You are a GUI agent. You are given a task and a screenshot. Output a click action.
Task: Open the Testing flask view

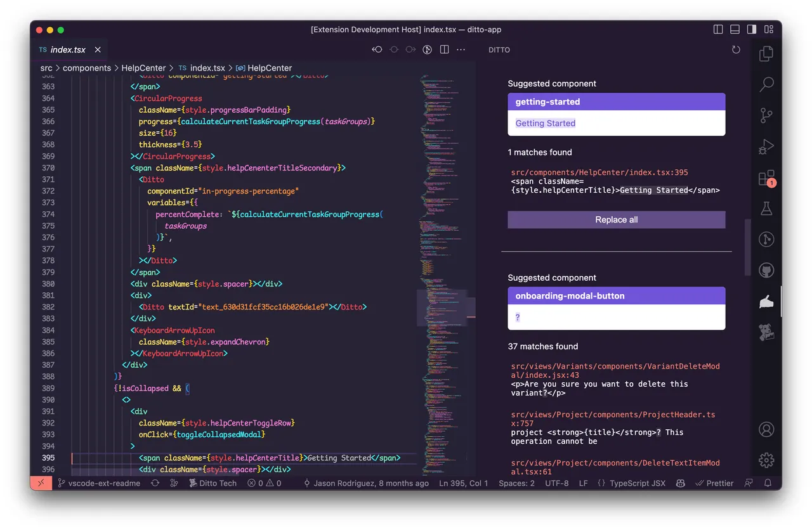point(766,208)
